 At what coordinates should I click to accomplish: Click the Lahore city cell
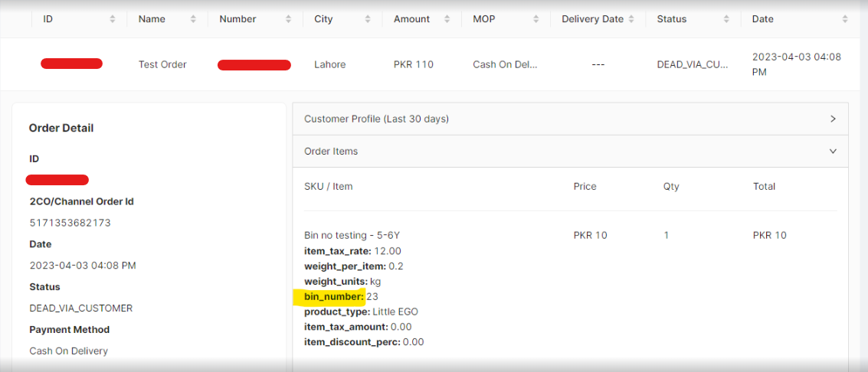[x=329, y=64]
